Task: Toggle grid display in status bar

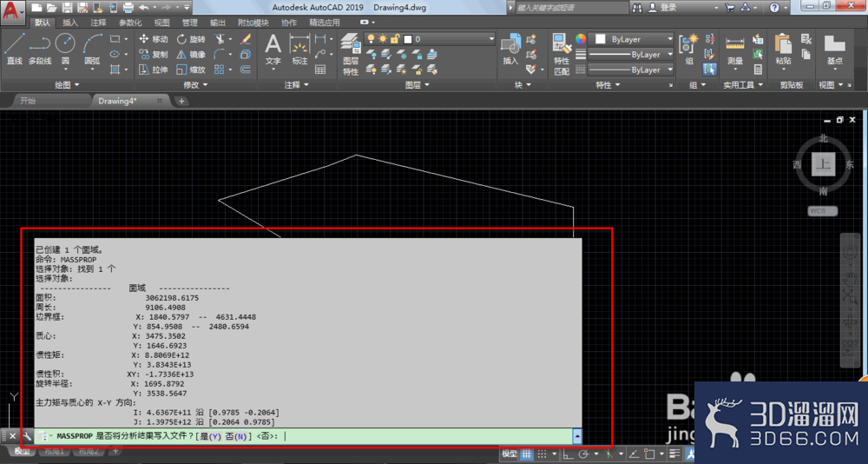Action: (x=526, y=454)
